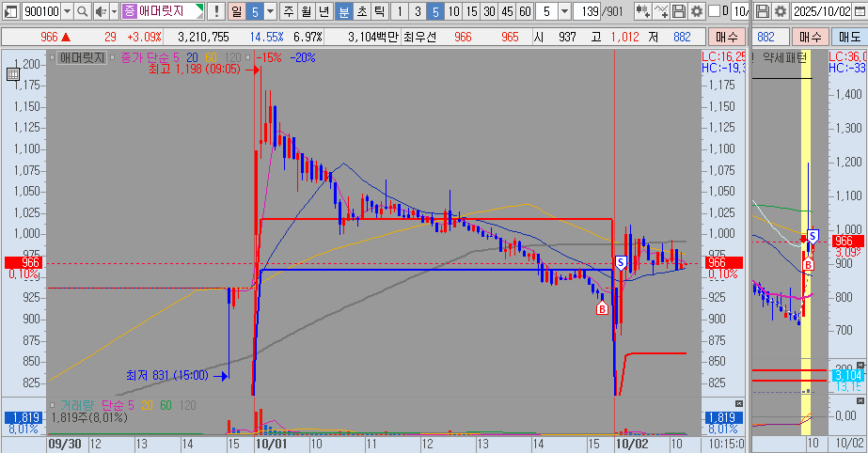Click the 최우선 best-price label
Viewport: 868px width, 453px height.
coord(419,37)
